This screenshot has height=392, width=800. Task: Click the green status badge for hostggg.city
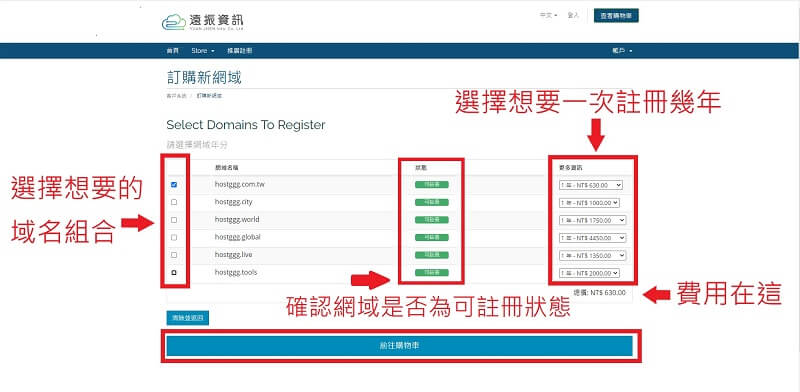(x=432, y=203)
